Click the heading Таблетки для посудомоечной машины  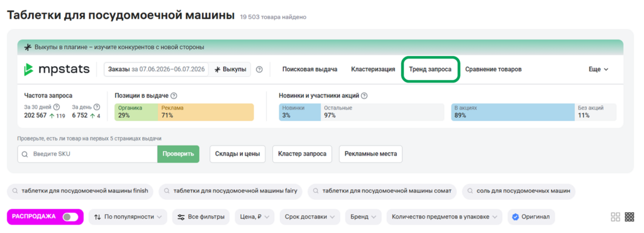click(x=120, y=16)
